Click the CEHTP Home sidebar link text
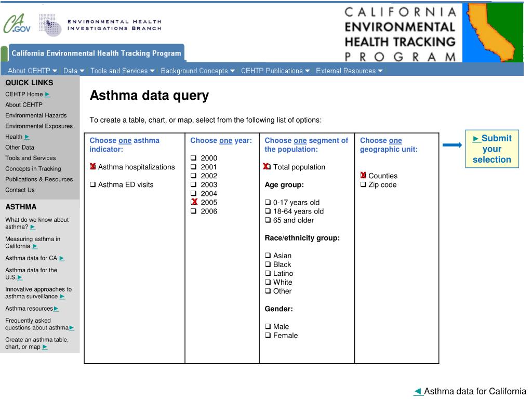 [x=24, y=95]
